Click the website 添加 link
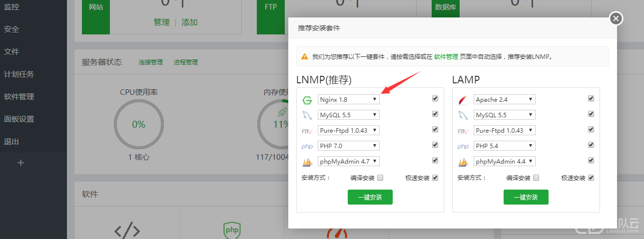The image size is (644, 239). tap(189, 22)
